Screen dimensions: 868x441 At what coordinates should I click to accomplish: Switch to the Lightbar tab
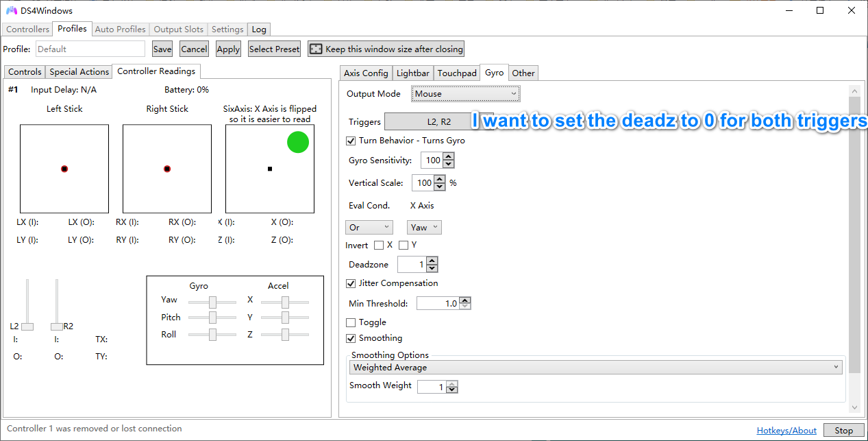click(413, 73)
